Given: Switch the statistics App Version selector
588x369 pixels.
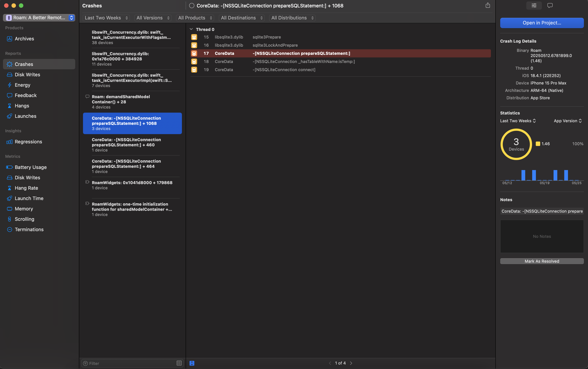Looking at the screenshot, I should click(567, 121).
